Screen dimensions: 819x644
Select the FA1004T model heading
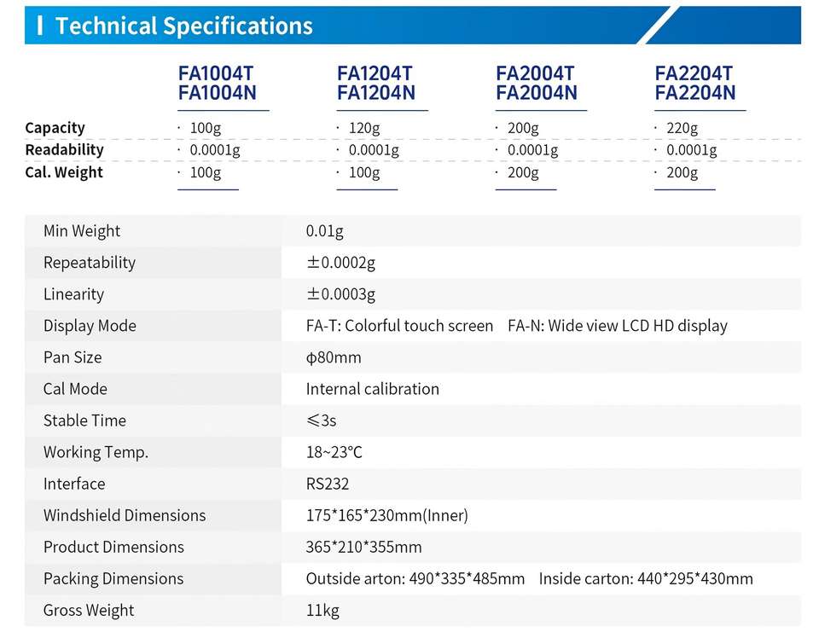click(216, 73)
